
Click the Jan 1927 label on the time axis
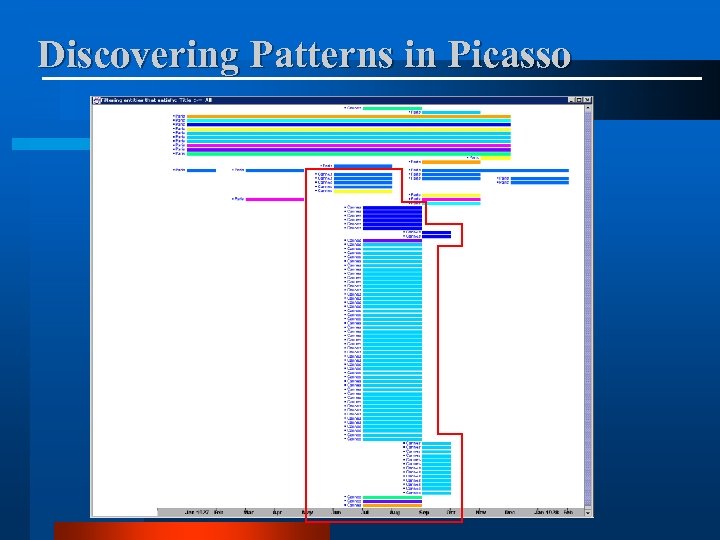[x=197, y=512]
